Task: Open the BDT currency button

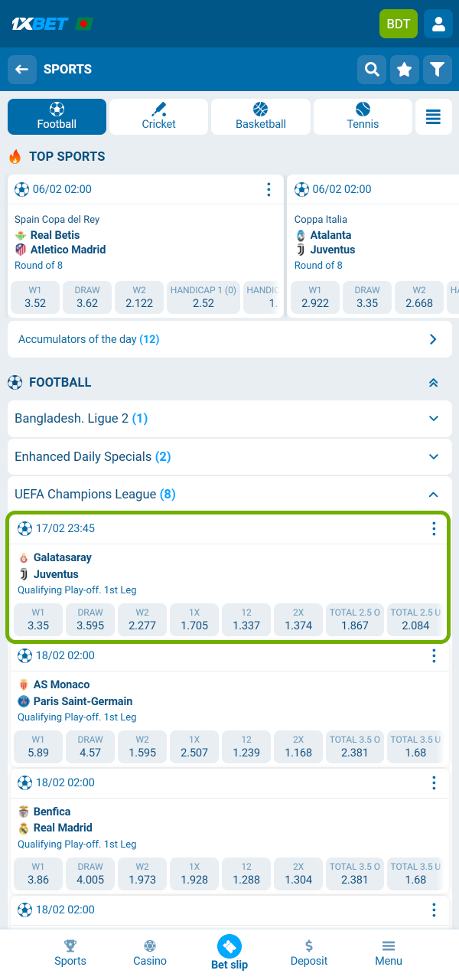Action: [398, 24]
